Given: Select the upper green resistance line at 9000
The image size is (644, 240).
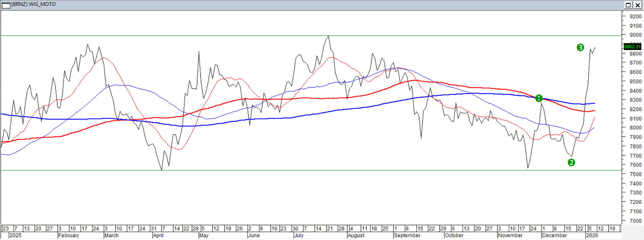Looking at the screenshot, I should pyautogui.click(x=205, y=36).
